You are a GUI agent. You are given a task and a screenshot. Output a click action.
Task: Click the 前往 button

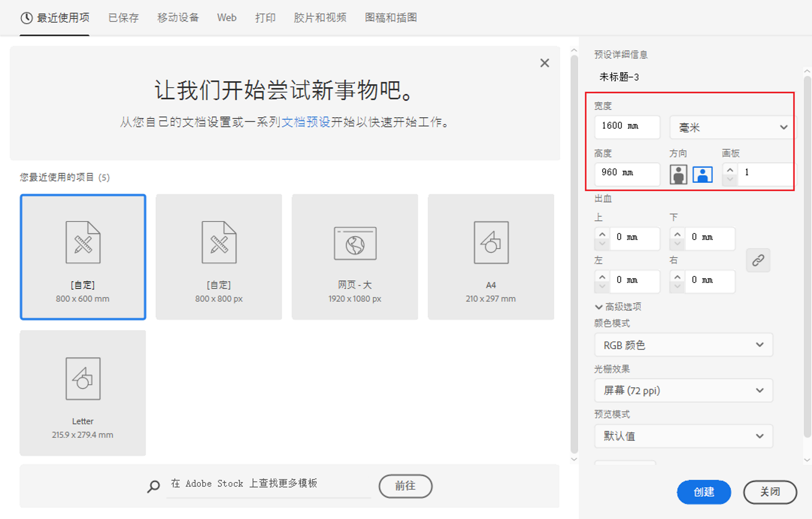[405, 486]
